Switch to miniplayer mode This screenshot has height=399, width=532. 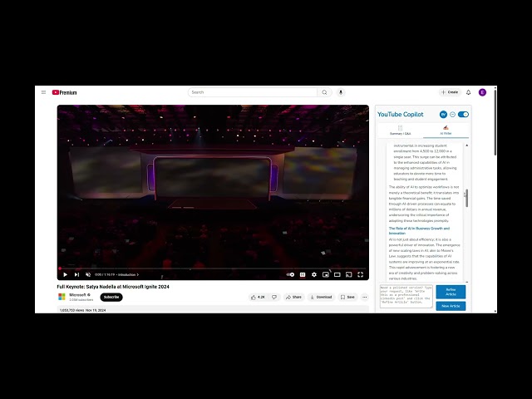326,275
